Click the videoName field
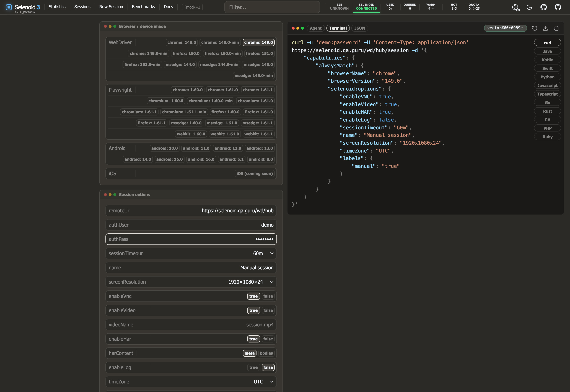The width and height of the screenshot is (570, 392). coord(191,325)
